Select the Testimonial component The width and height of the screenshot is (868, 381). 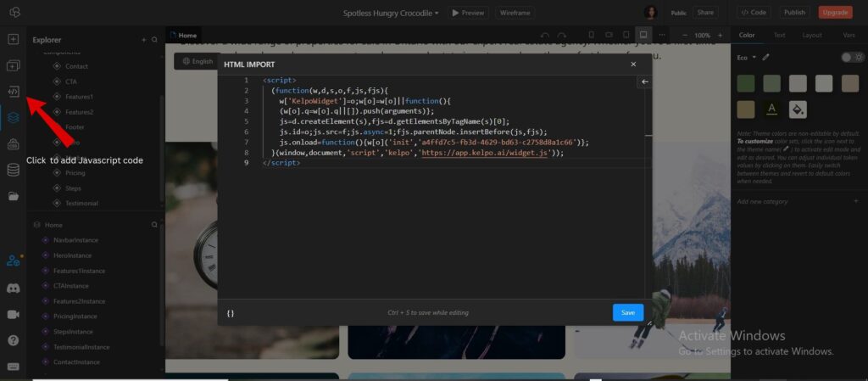coord(81,204)
